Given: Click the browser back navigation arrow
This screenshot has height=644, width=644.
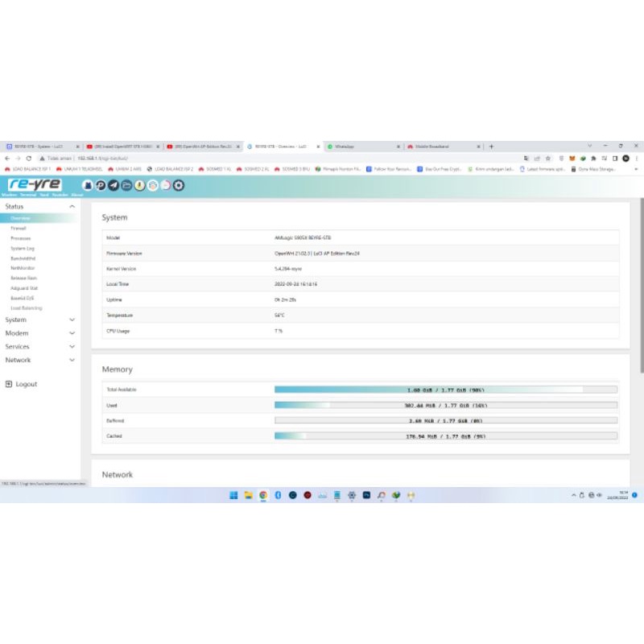Looking at the screenshot, I should coord(8,159).
